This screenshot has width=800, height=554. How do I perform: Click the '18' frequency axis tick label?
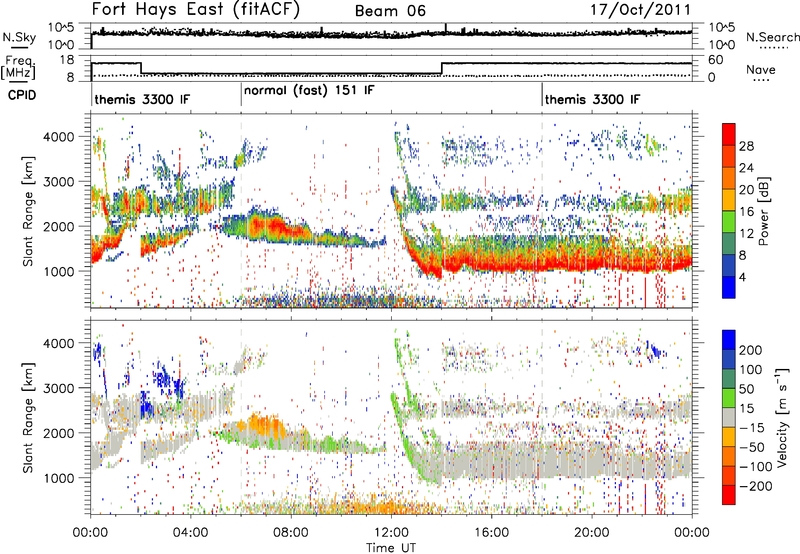click(x=66, y=60)
